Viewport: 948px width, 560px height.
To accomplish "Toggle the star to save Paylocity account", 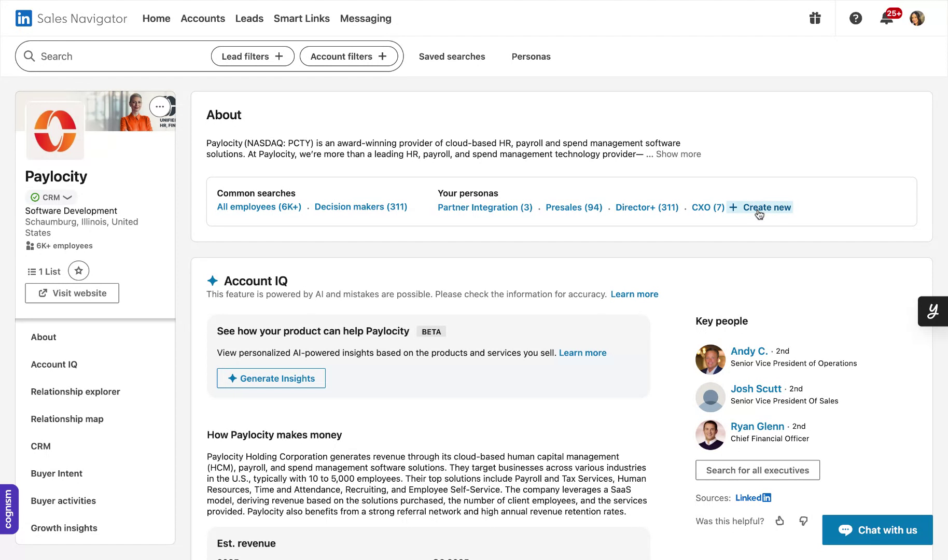I will 78,270.
